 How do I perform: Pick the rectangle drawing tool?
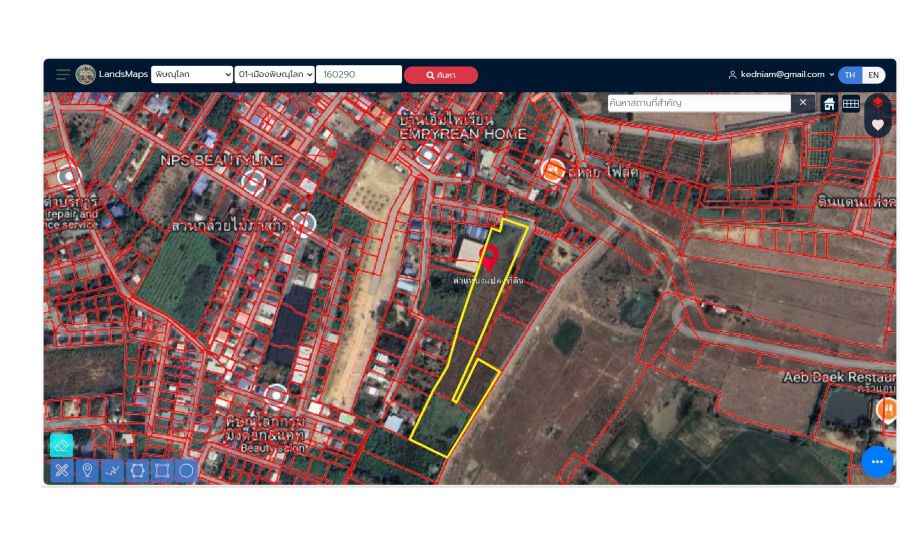[161, 470]
